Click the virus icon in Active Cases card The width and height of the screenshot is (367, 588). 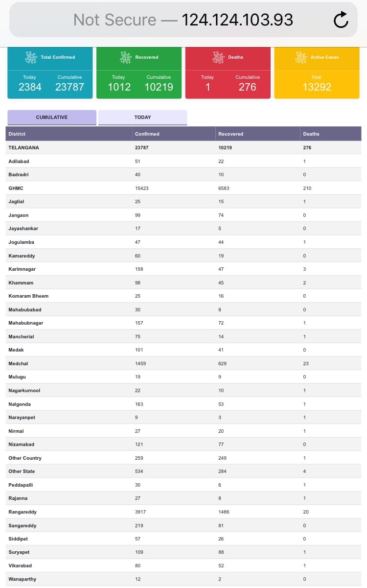(x=301, y=57)
